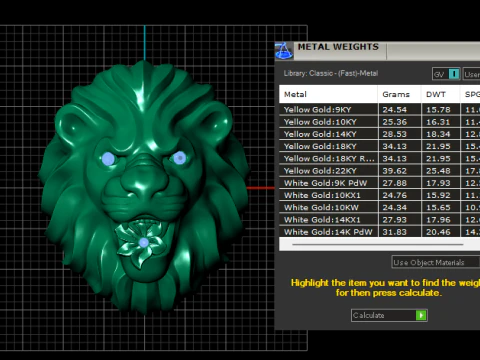
Task: Toggle the GV switch
Action: (446, 74)
